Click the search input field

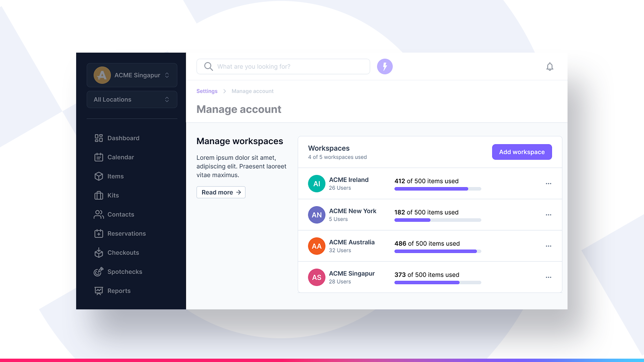(283, 66)
